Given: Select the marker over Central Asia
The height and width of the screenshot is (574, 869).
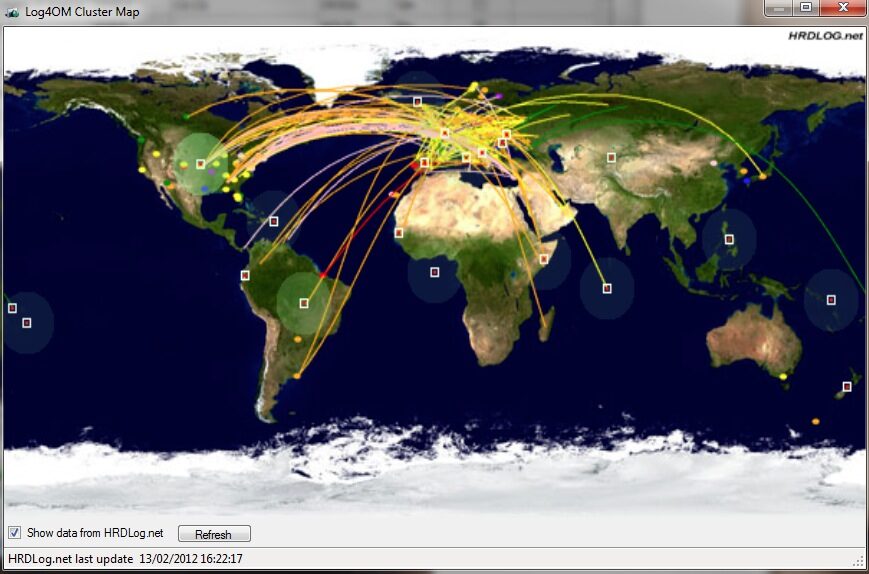Looking at the screenshot, I should [611, 157].
